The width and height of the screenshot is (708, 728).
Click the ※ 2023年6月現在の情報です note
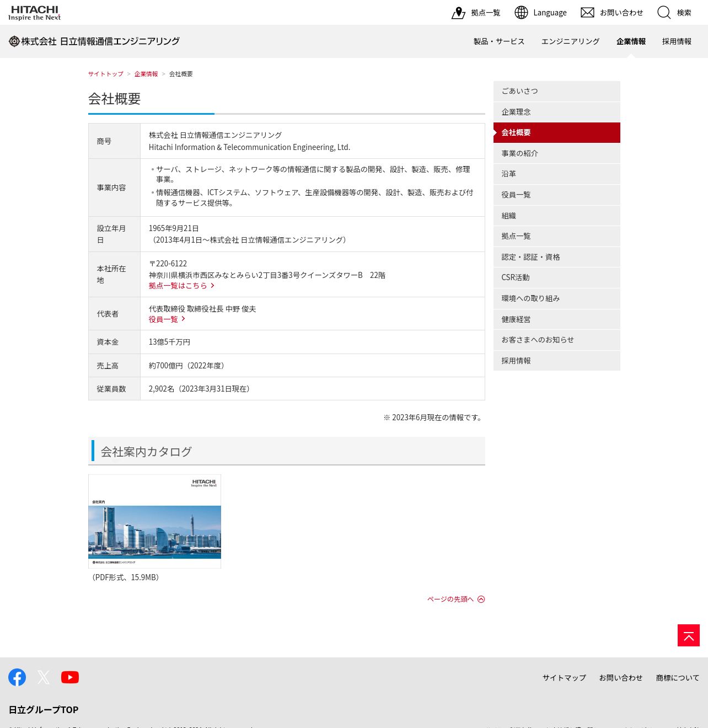click(434, 417)
